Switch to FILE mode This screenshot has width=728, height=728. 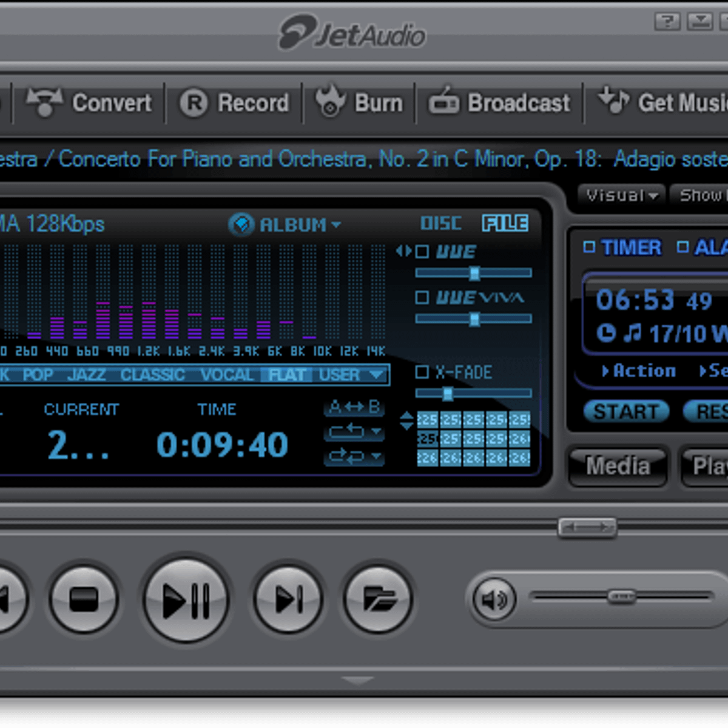(x=505, y=223)
